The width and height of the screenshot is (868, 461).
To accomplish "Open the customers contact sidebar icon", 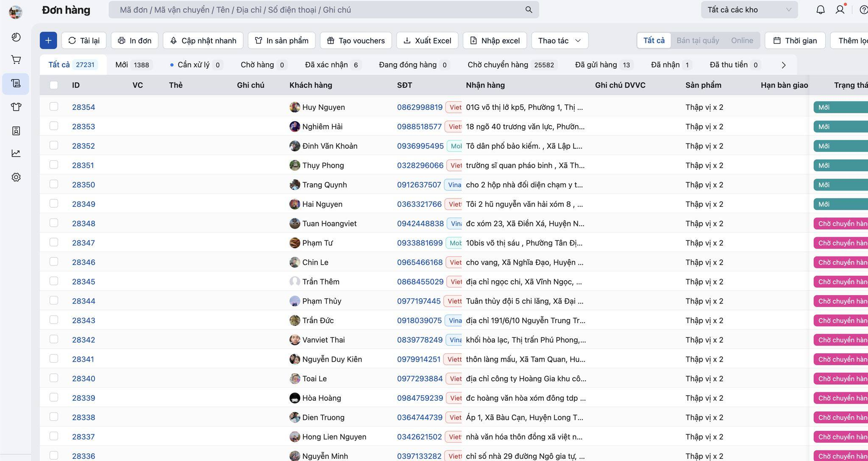I will 16,131.
